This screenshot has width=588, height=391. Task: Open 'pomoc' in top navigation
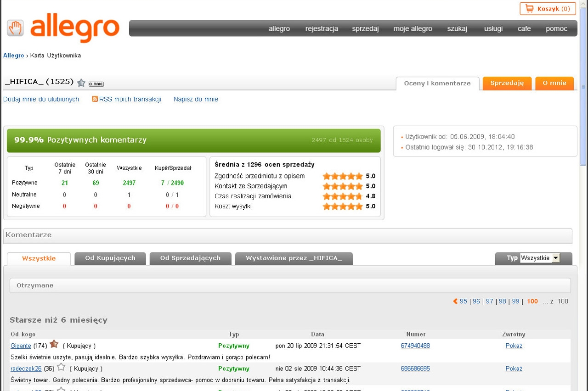[556, 28]
